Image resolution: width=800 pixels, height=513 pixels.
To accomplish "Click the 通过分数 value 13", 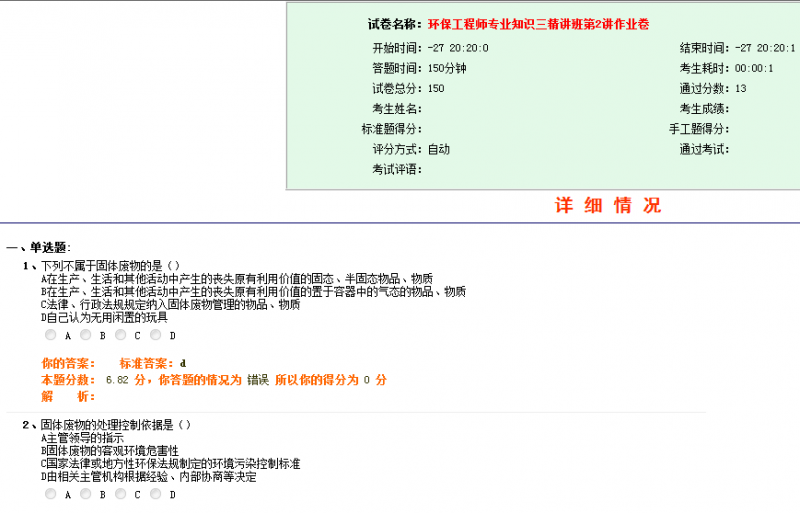I will [x=740, y=89].
